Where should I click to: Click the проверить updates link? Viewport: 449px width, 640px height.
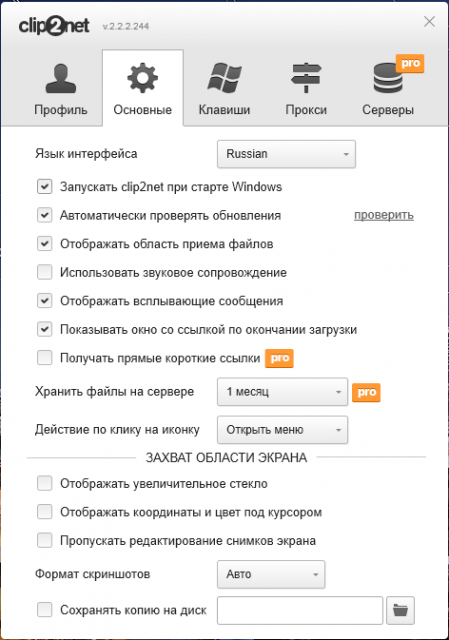coord(384,216)
